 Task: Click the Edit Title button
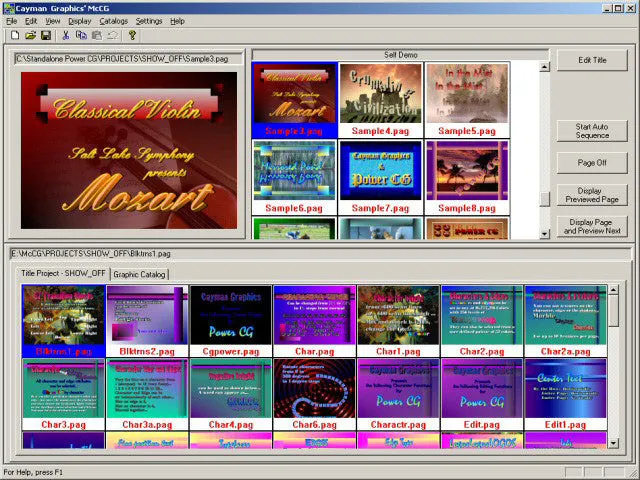[592, 60]
